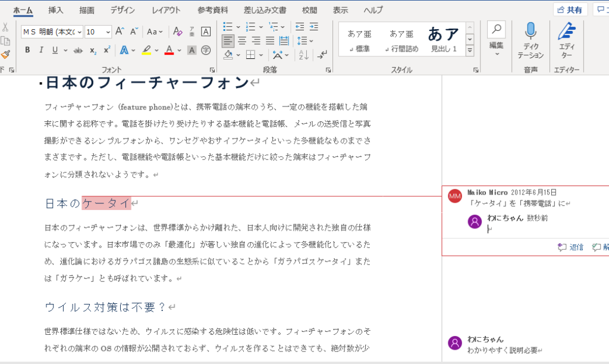Clear all formatting icon
Viewport: 609px width, 364px height.
point(177,32)
